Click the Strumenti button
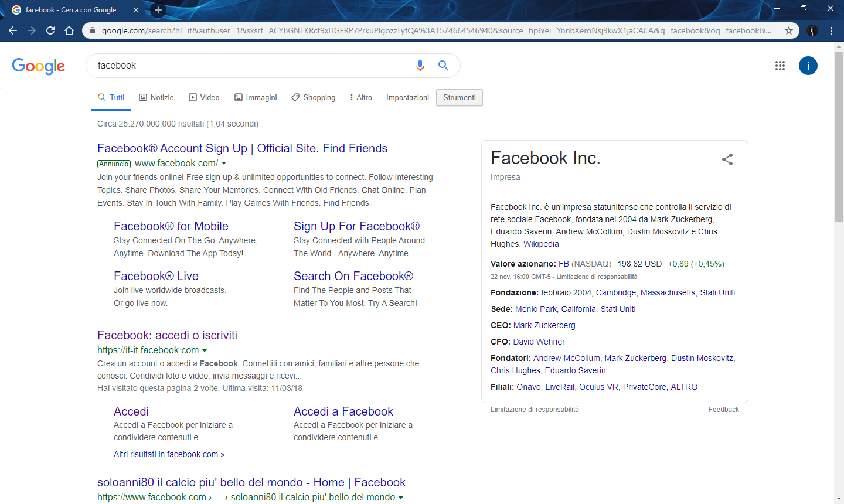Image resolution: width=844 pixels, height=504 pixels. point(460,98)
